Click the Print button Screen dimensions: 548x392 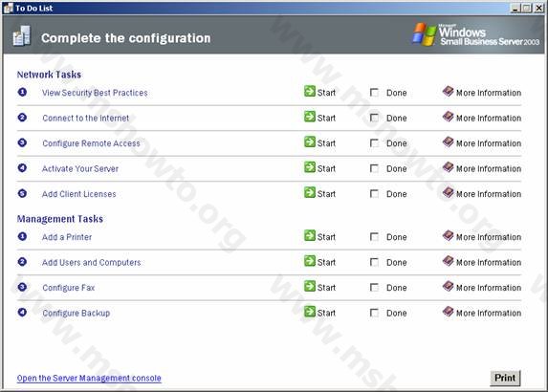(x=505, y=378)
